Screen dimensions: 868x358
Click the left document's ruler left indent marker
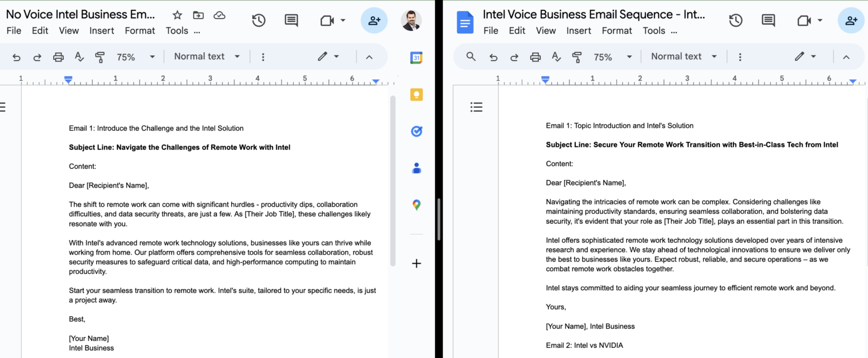coord(68,80)
